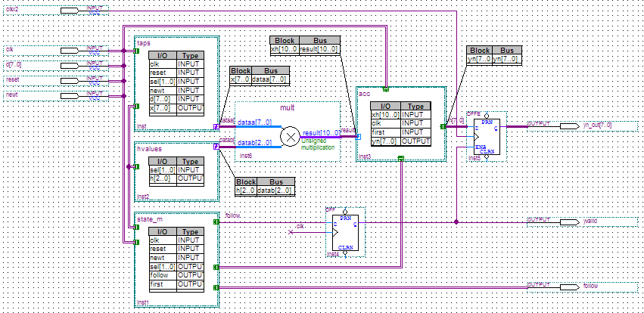Click the X marker beside .clk label
This screenshot has height=313, width=644.
pyautogui.click(x=291, y=233)
